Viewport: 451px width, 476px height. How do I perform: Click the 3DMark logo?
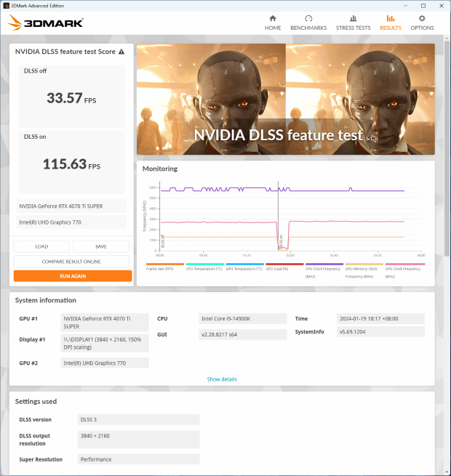coord(45,23)
